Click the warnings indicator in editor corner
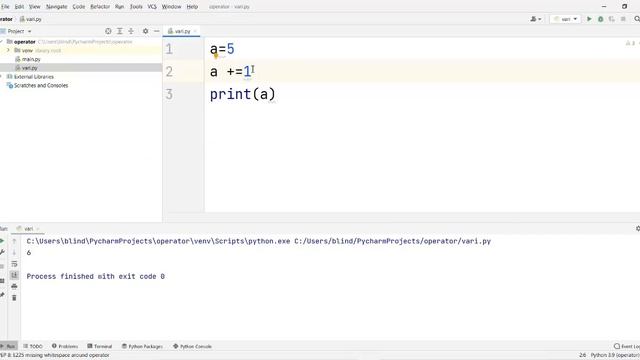 tap(631, 43)
